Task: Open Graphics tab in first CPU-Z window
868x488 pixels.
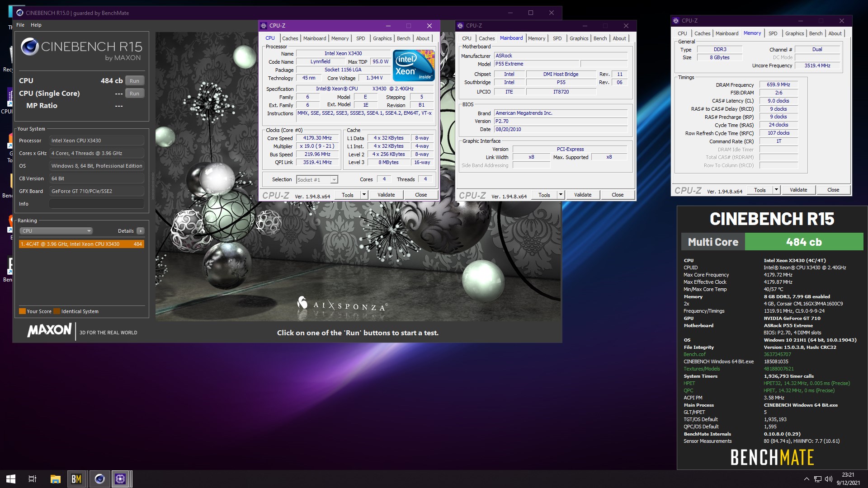Action: pyautogui.click(x=382, y=38)
